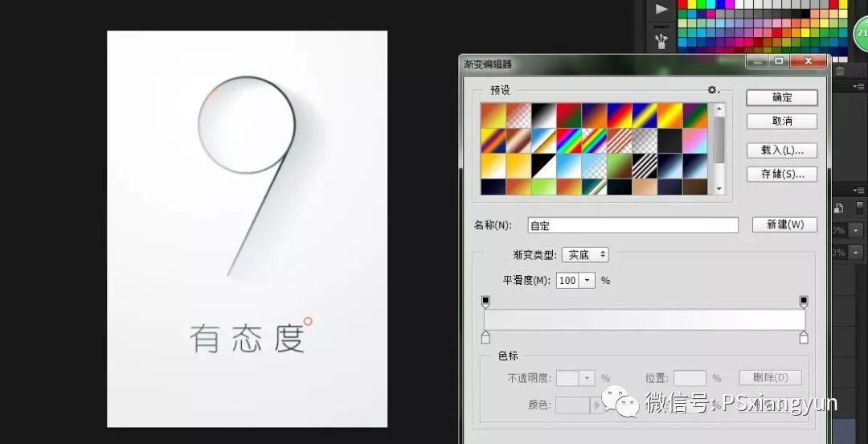Image resolution: width=868 pixels, height=444 pixels.
Task: Maximize the Gradient Editor window
Action: click(x=779, y=61)
